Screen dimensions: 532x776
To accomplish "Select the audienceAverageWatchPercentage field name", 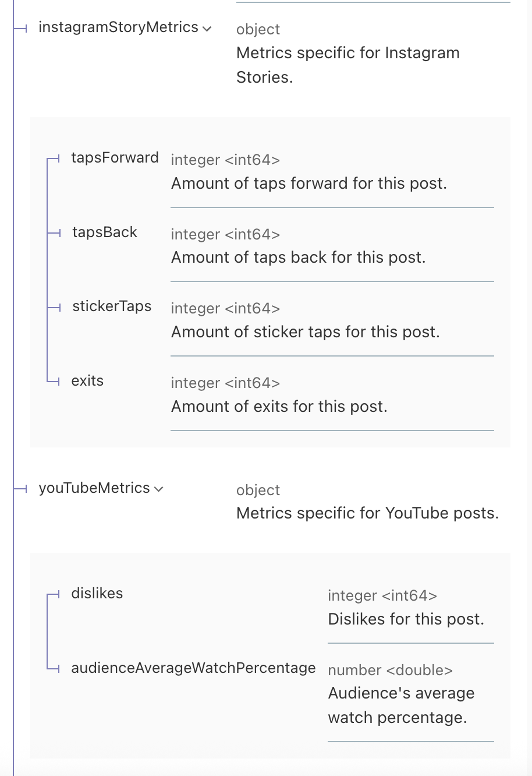I will pos(193,668).
